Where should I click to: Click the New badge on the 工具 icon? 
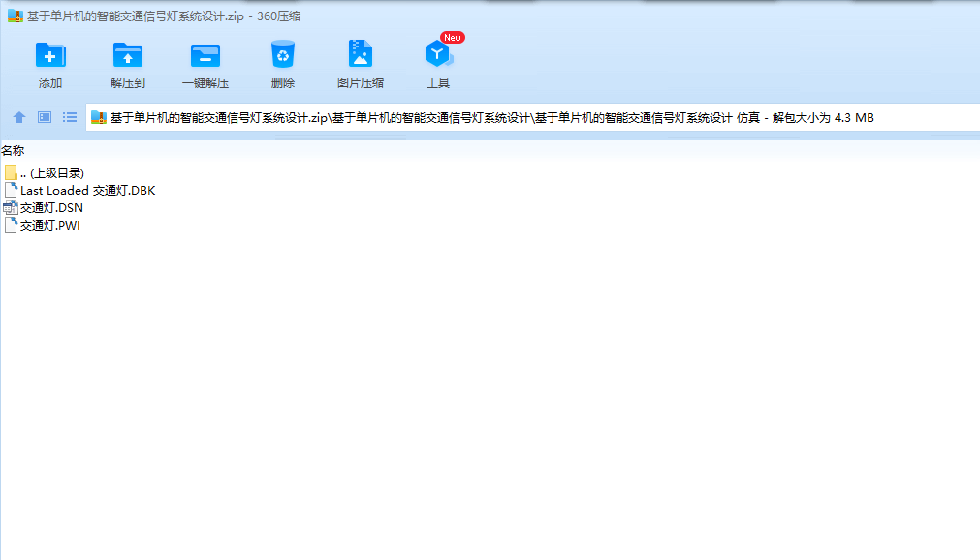(x=452, y=38)
